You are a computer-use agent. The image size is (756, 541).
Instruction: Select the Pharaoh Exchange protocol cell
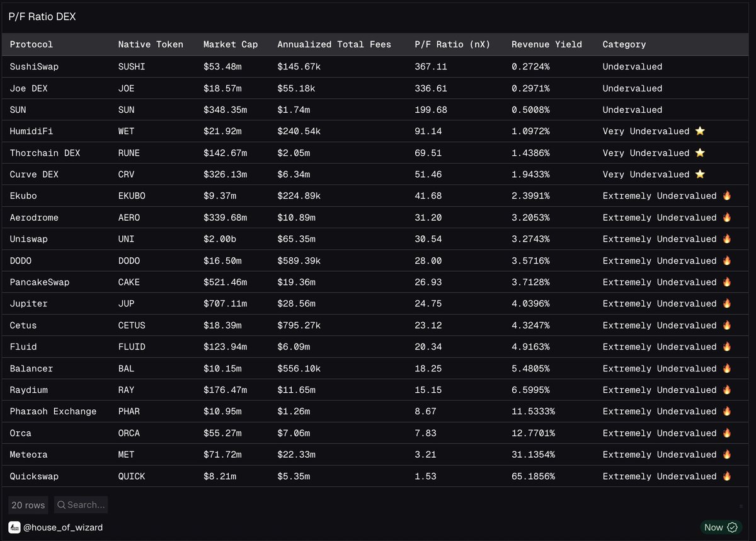pyautogui.click(x=53, y=412)
